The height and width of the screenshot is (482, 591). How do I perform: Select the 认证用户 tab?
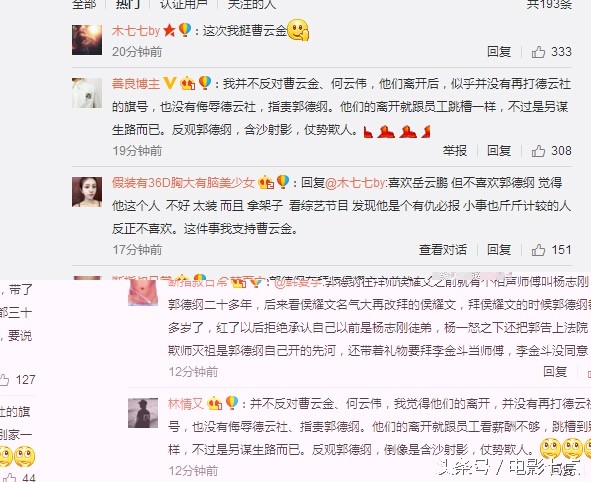click(184, 5)
